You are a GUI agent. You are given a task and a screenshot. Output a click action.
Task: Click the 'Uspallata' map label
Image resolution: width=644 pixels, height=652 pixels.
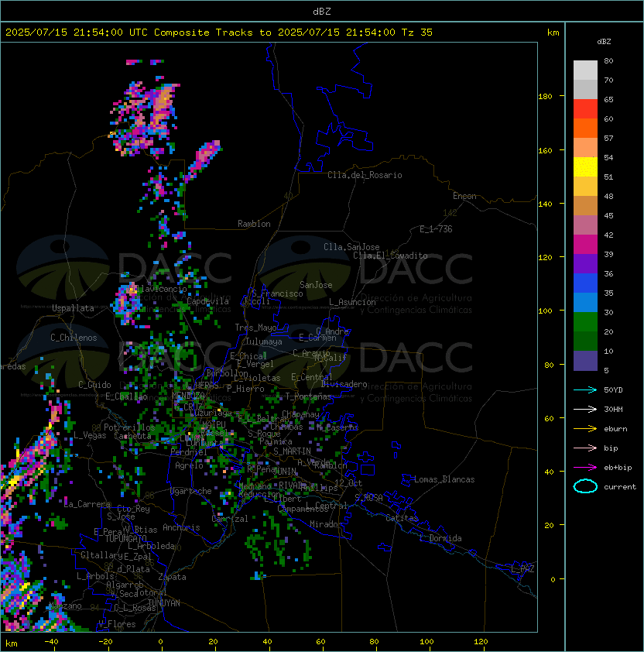73,308
